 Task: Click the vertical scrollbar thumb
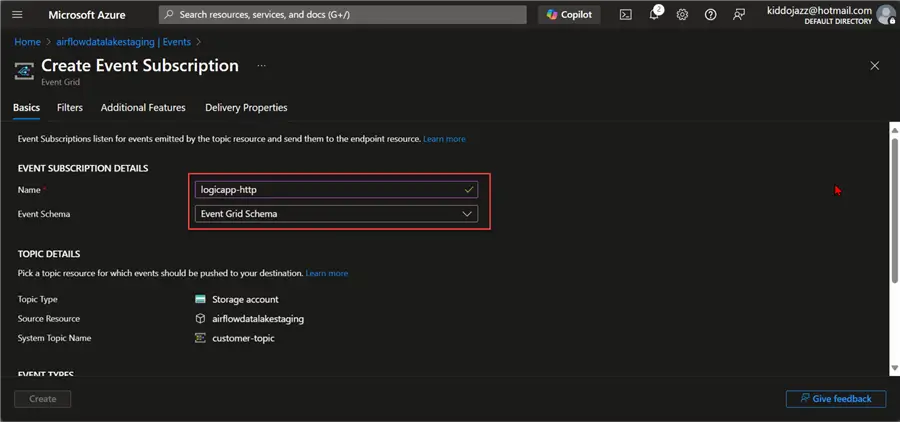click(894, 210)
